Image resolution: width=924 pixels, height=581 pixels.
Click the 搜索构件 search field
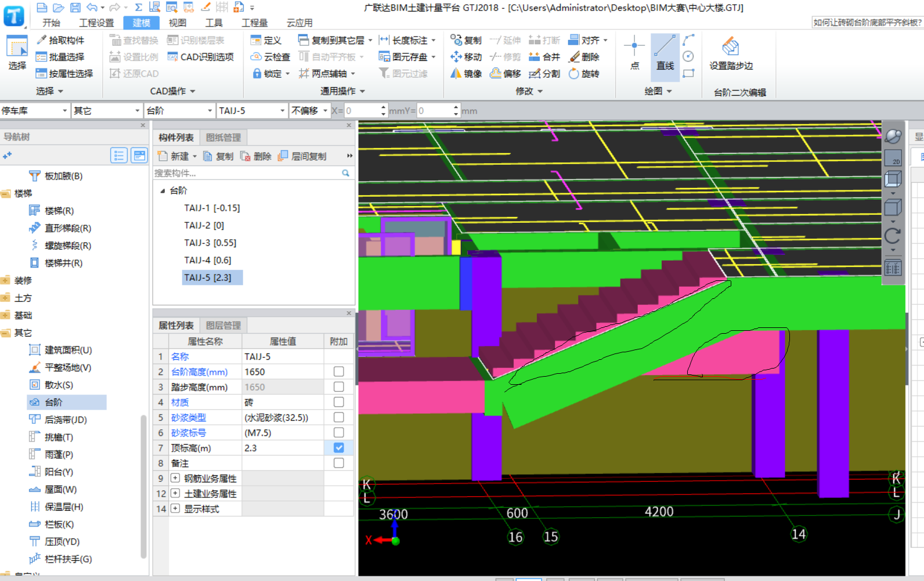click(248, 173)
